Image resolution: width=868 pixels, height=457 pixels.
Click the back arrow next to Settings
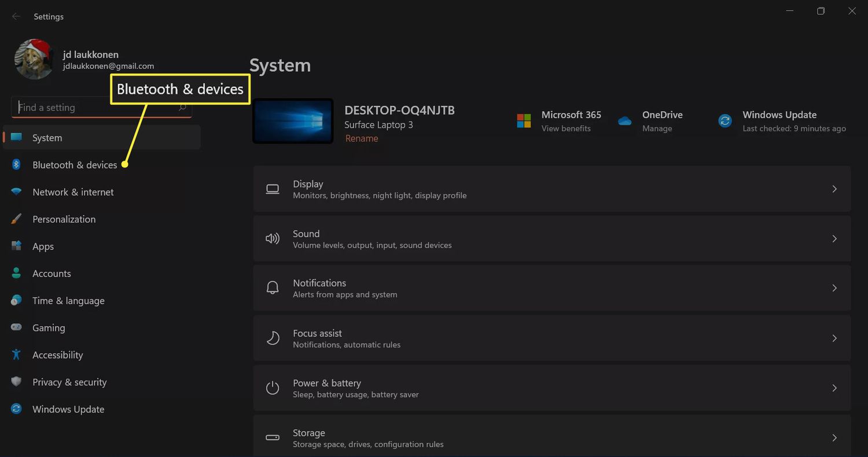(x=16, y=17)
